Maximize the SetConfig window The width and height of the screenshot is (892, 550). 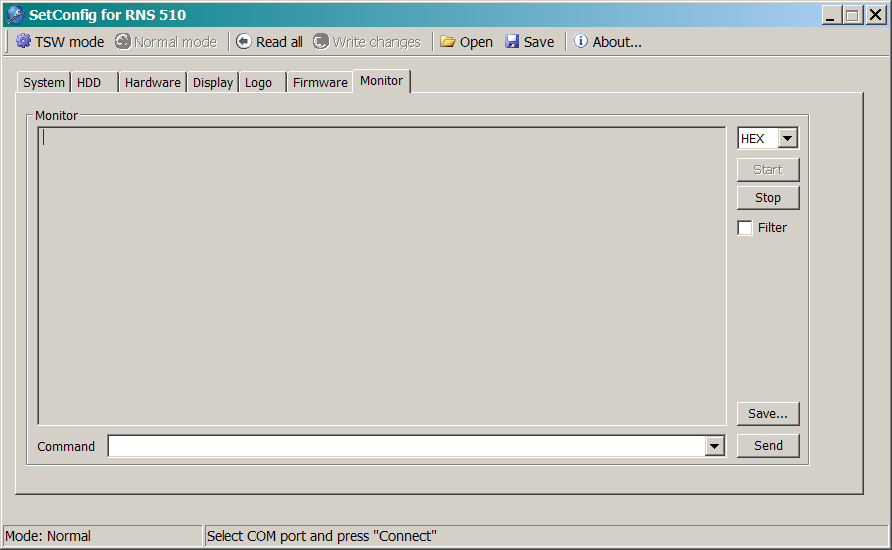(x=852, y=15)
